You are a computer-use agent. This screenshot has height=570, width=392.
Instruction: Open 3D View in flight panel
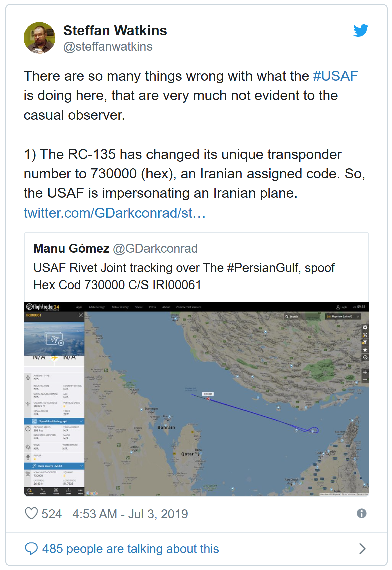click(x=29, y=491)
